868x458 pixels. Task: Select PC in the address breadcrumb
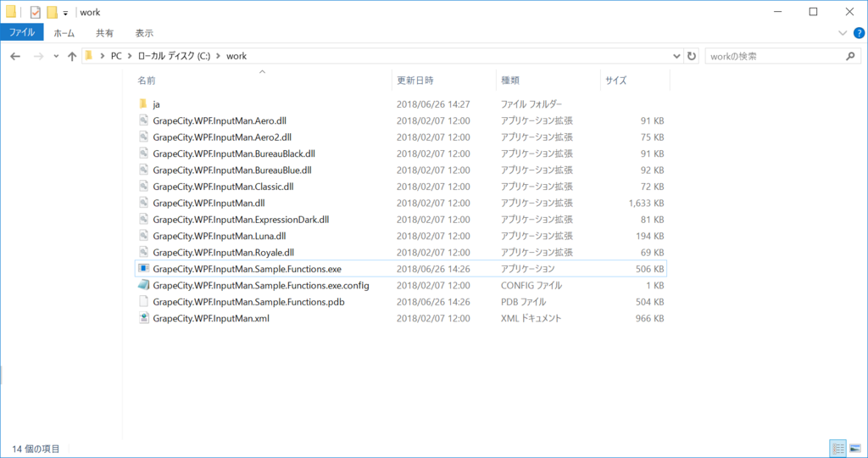(116, 56)
